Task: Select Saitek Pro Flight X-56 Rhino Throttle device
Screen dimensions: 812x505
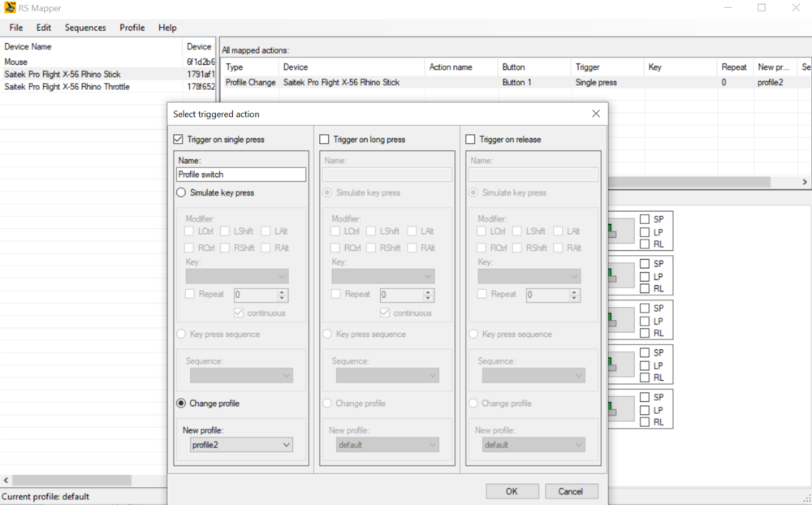Action: tap(67, 87)
